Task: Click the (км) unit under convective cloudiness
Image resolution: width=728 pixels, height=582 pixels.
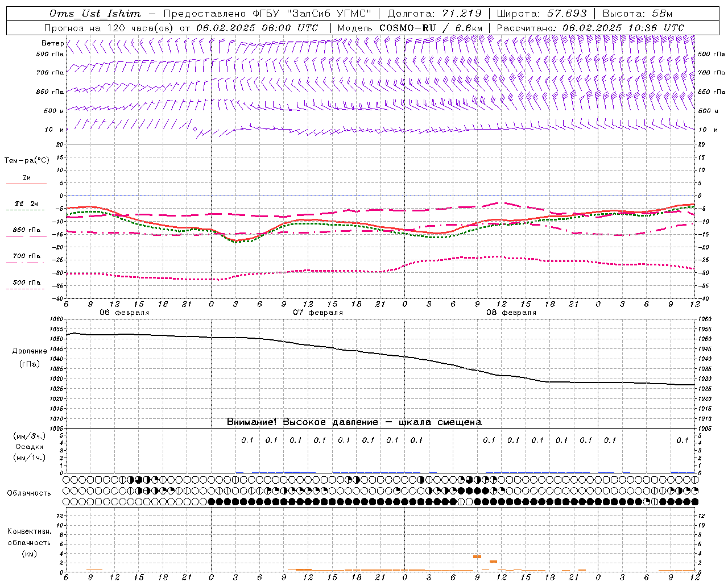Action: 29,554
